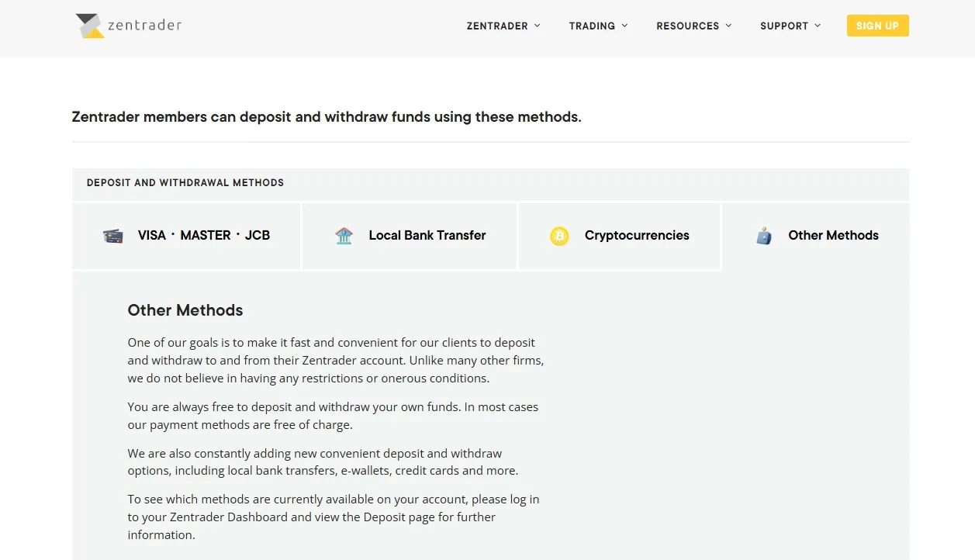Image resolution: width=975 pixels, height=560 pixels.
Task: Open the SUPPORT navigation menu
Action: coord(790,26)
